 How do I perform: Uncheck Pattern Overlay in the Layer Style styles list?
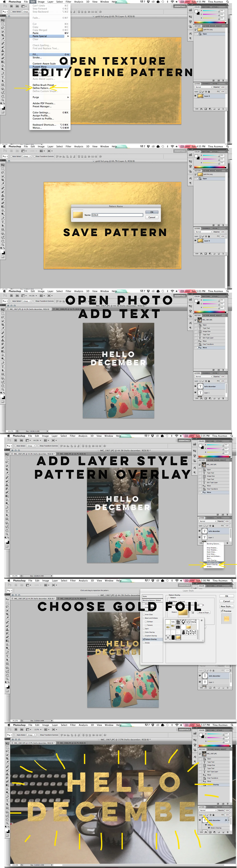point(144,639)
